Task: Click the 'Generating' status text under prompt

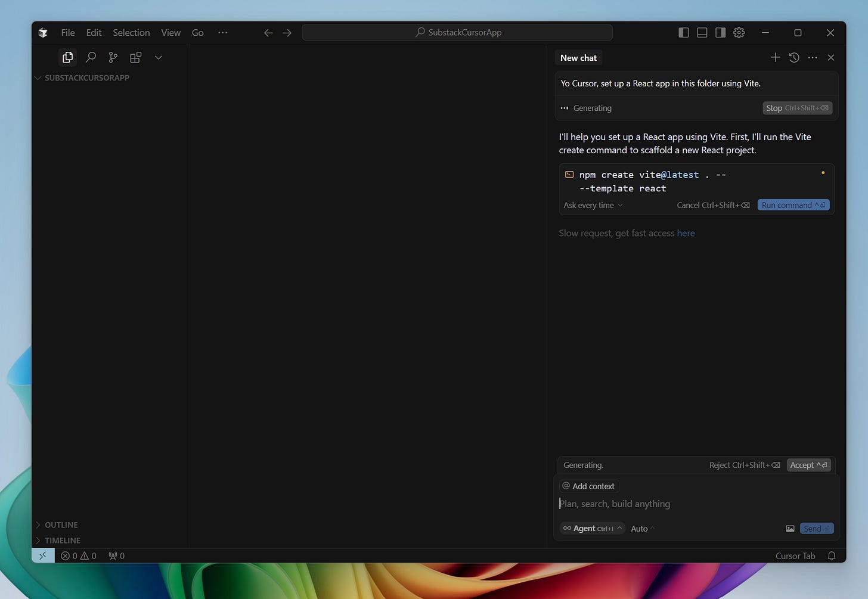Action: click(592, 108)
